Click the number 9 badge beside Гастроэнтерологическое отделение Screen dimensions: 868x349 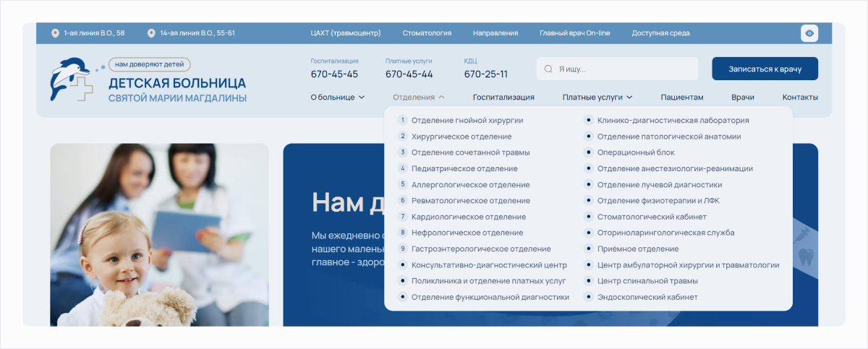coord(402,249)
